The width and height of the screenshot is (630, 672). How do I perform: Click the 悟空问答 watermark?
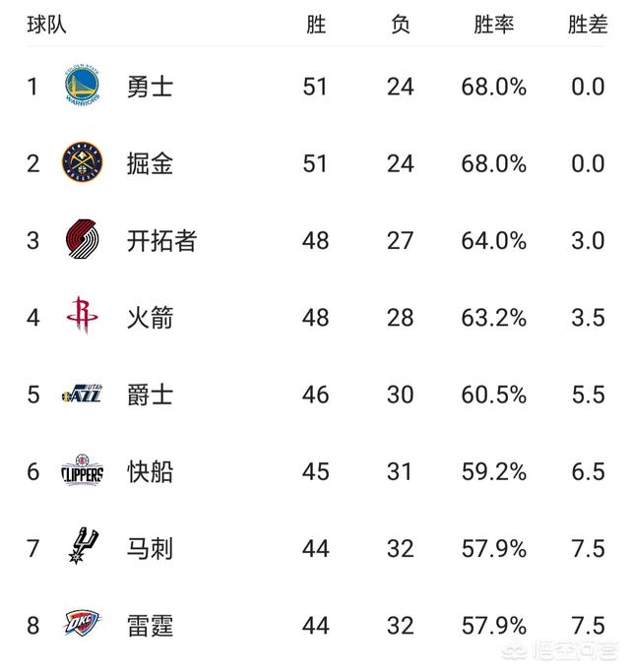(x=561, y=651)
